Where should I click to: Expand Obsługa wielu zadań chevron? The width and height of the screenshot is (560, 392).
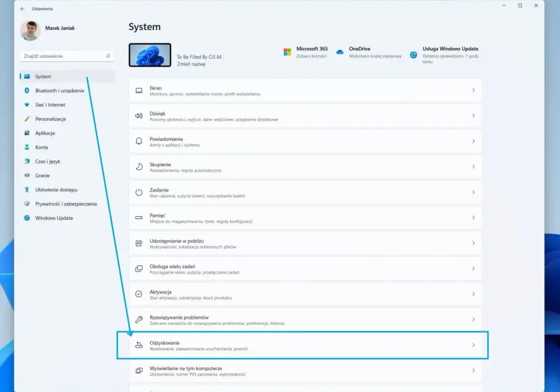pyautogui.click(x=473, y=268)
